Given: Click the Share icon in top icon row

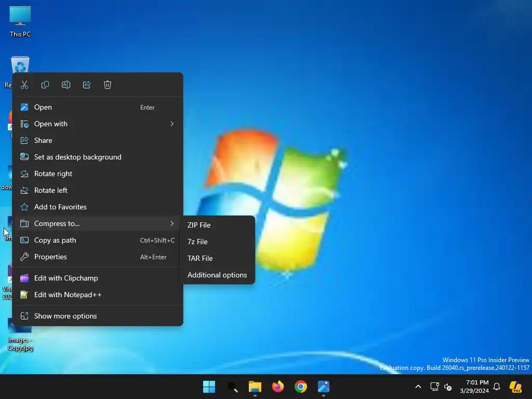Looking at the screenshot, I should coord(87,85).
